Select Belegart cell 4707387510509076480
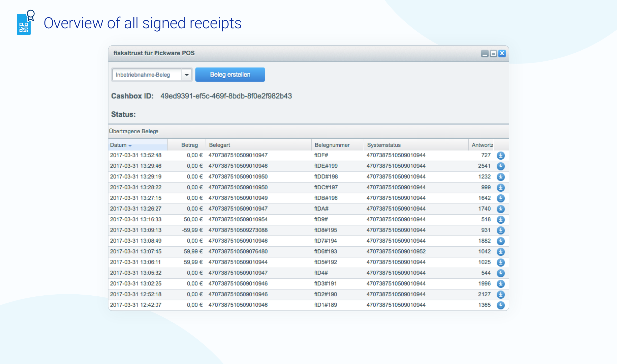The width and height of the screenshot is (617, 364). point(238,251)
